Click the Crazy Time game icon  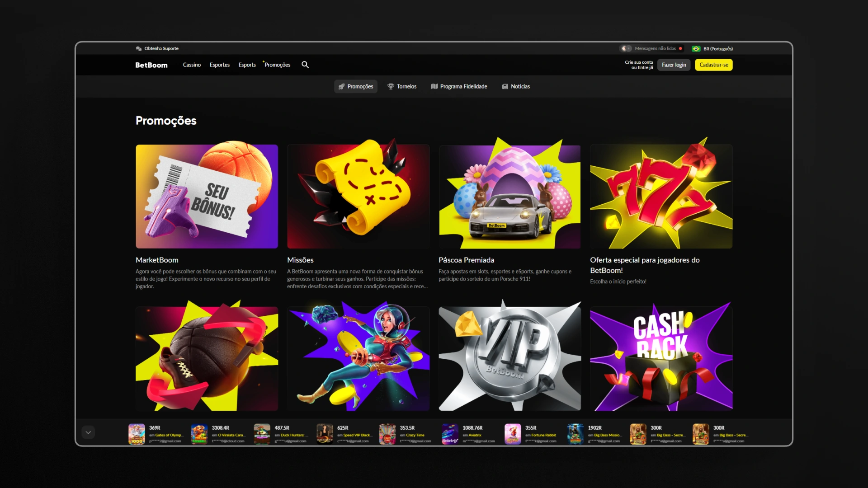[x=387, y=434]
